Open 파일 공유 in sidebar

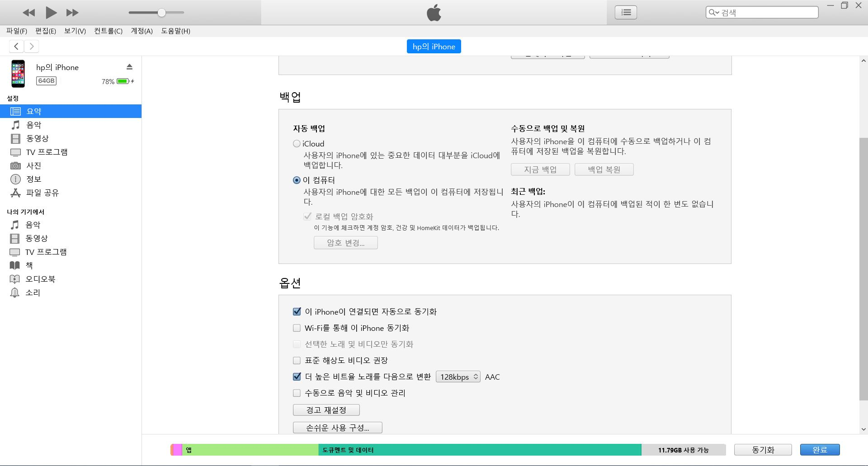pyautogui.click(x=71, y=193)
